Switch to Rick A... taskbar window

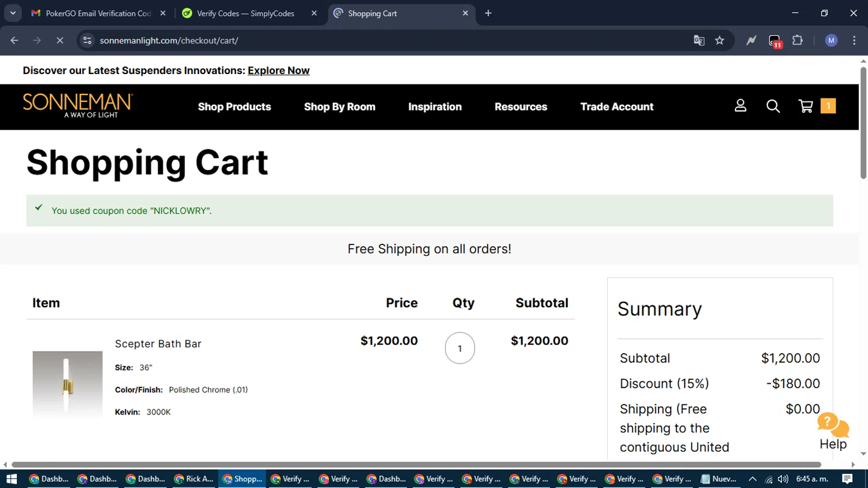(194, 479)
